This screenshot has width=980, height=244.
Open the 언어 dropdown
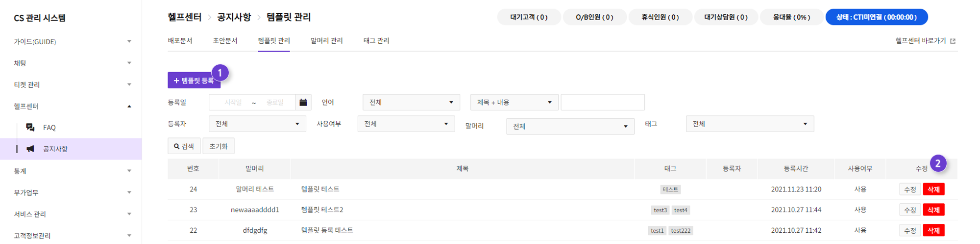point(411,102)
